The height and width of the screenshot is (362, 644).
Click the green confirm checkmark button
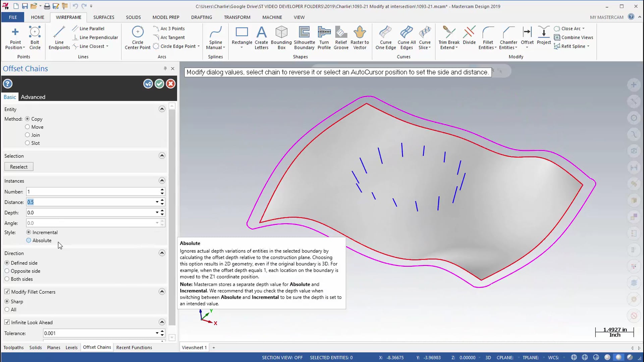159,83
